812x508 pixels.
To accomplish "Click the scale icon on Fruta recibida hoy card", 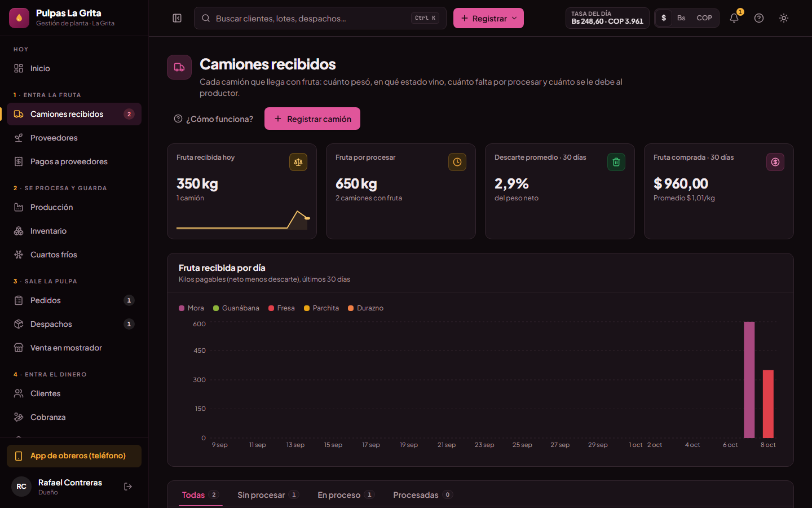I will coord(298,162).
